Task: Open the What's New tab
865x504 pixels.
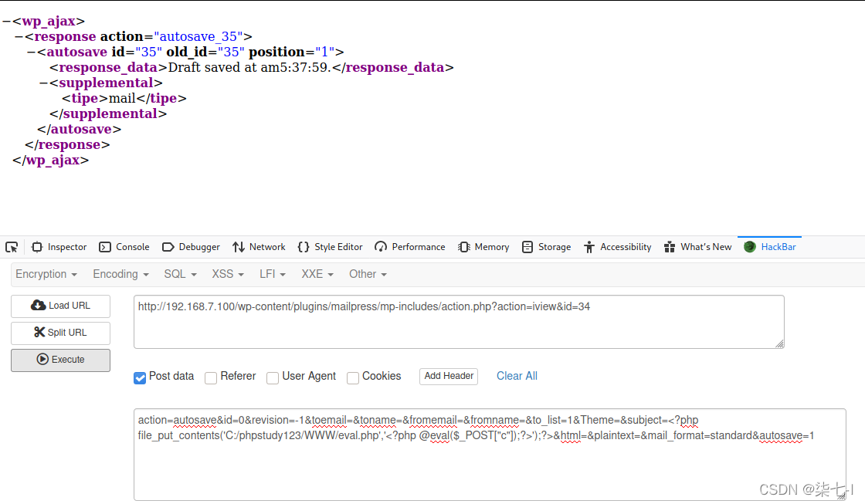Action: [698, 247]
